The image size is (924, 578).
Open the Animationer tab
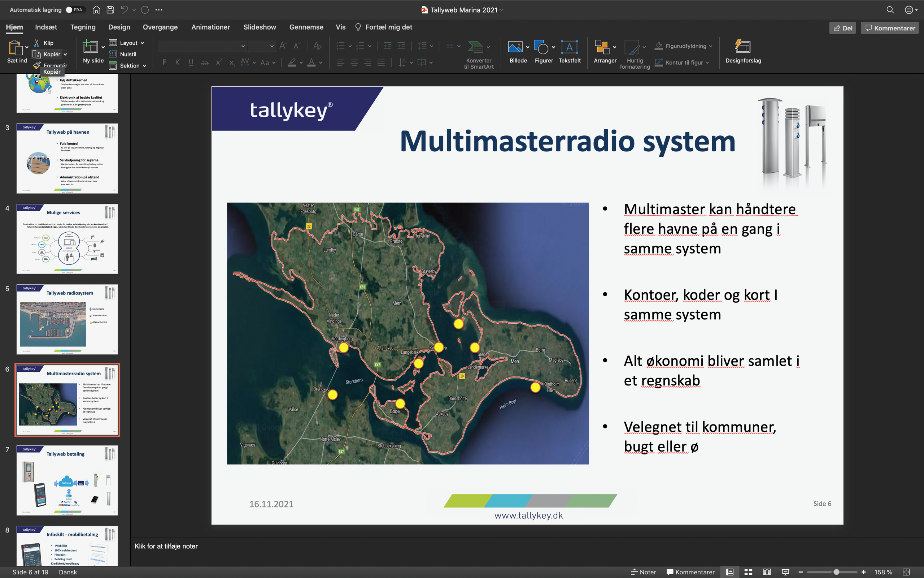point(211,27)
